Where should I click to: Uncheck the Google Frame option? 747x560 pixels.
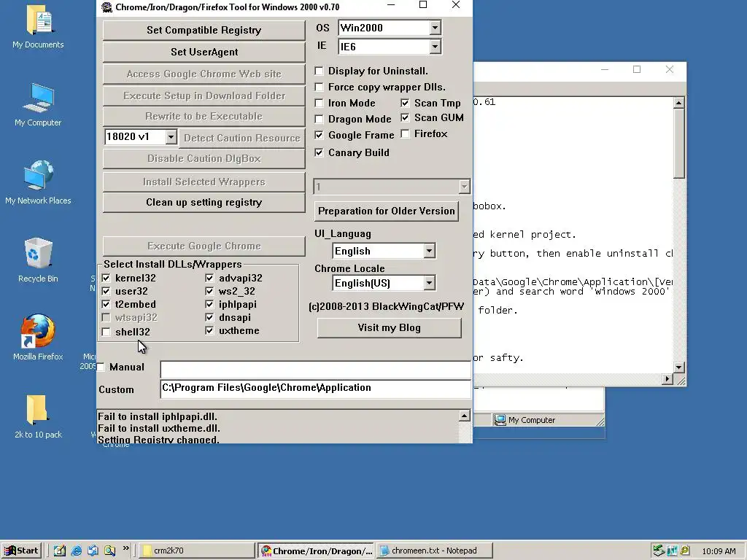point(320,135)
